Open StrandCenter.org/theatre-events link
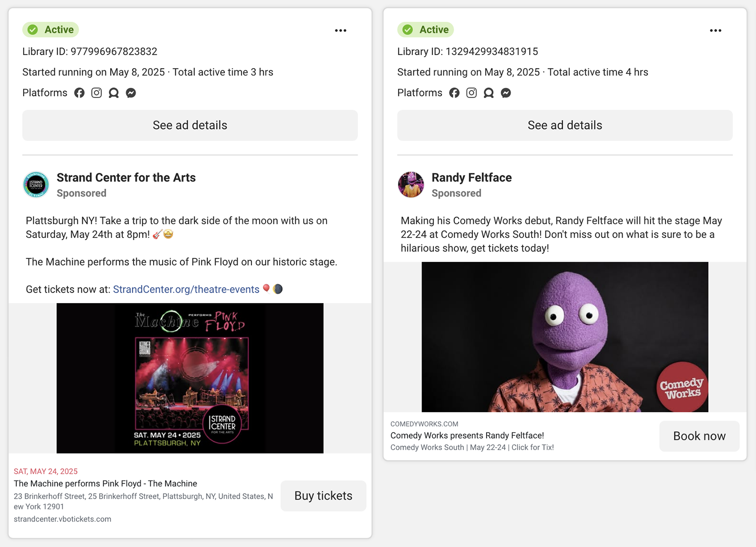The image size is (756, 547). (x=186, y=289)
